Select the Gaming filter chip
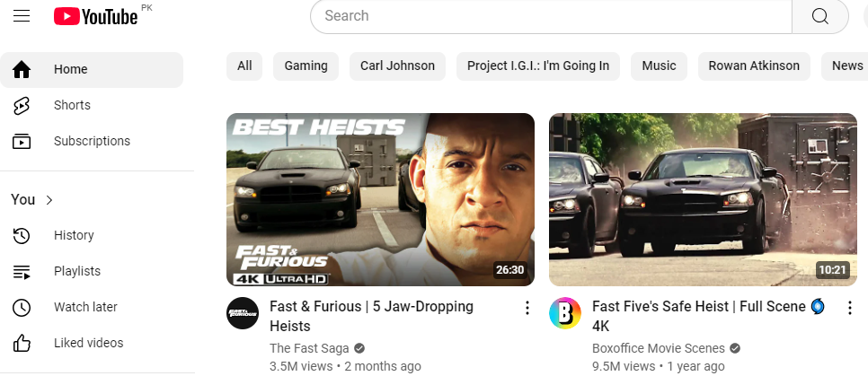Viewport: 868px width, 376px height. pyautogui.click(x=306, y=66)
